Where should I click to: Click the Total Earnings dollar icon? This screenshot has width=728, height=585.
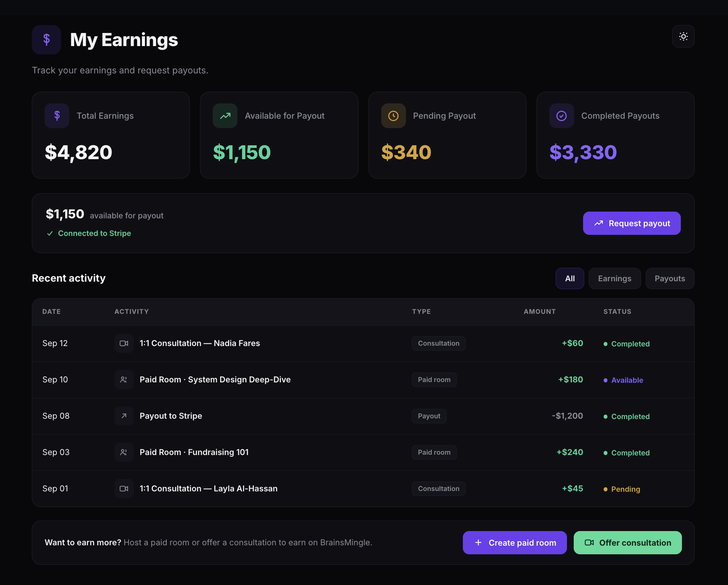pos(57,116)
